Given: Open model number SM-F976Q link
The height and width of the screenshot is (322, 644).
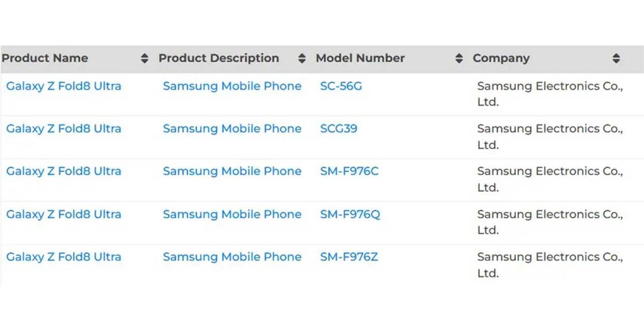Looking at the screenshot, I should click(x=350, y=214).
